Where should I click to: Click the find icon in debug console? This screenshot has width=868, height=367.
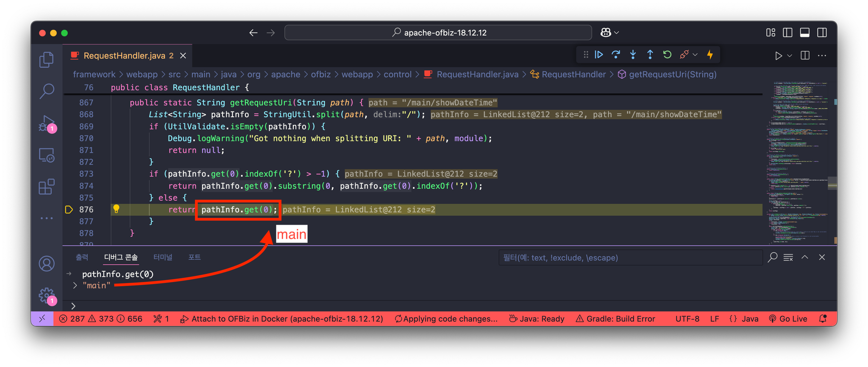[x=773, y=257]
